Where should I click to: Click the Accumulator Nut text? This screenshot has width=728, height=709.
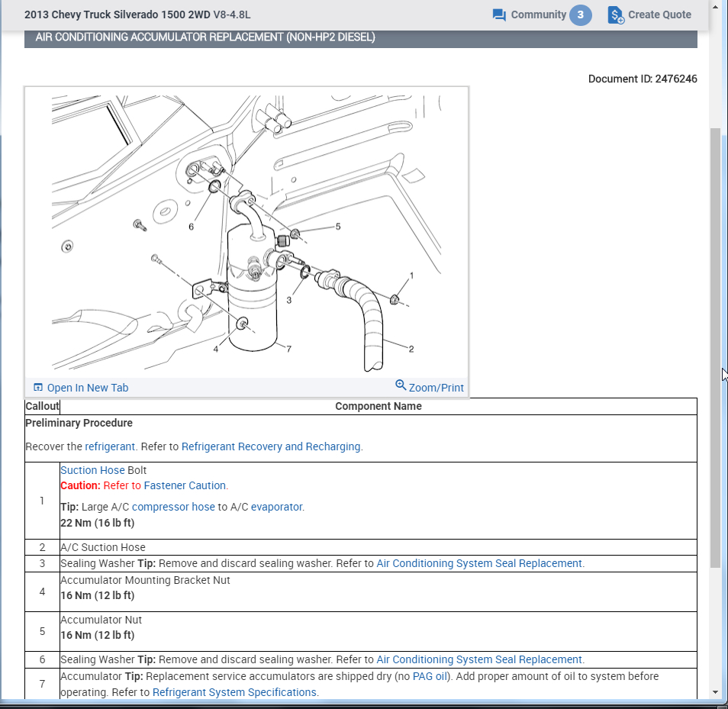101,620
